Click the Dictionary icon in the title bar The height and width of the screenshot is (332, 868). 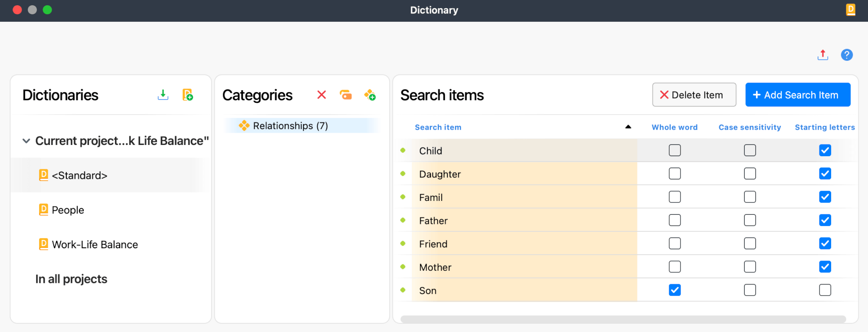(x=851, y=10)
